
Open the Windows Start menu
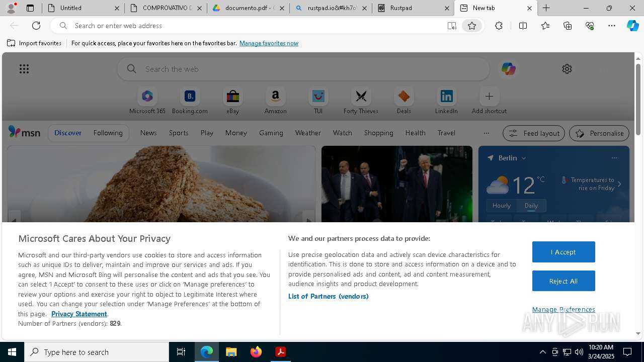[12, 352]
